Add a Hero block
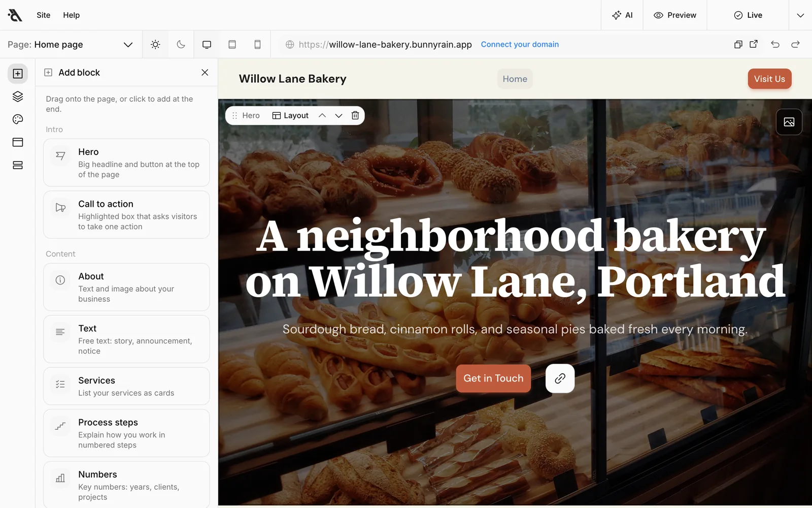The width and height of the screenshot is (812, 508). pos(126,163)
